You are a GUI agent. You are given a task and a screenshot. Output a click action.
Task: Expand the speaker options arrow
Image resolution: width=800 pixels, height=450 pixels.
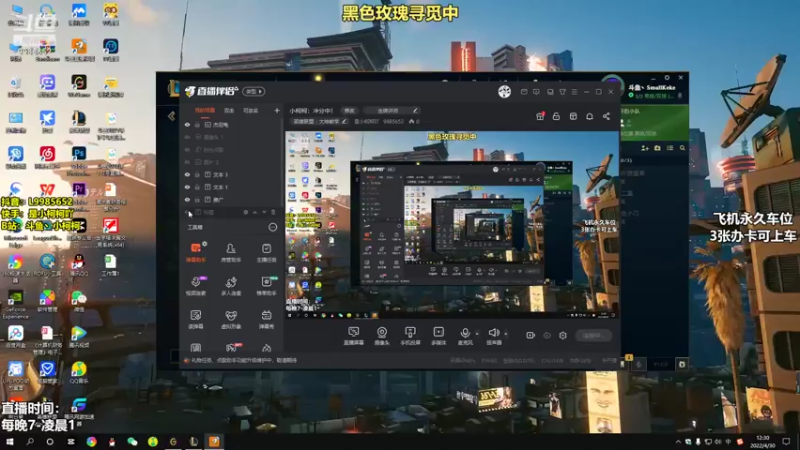pos(506,334)
